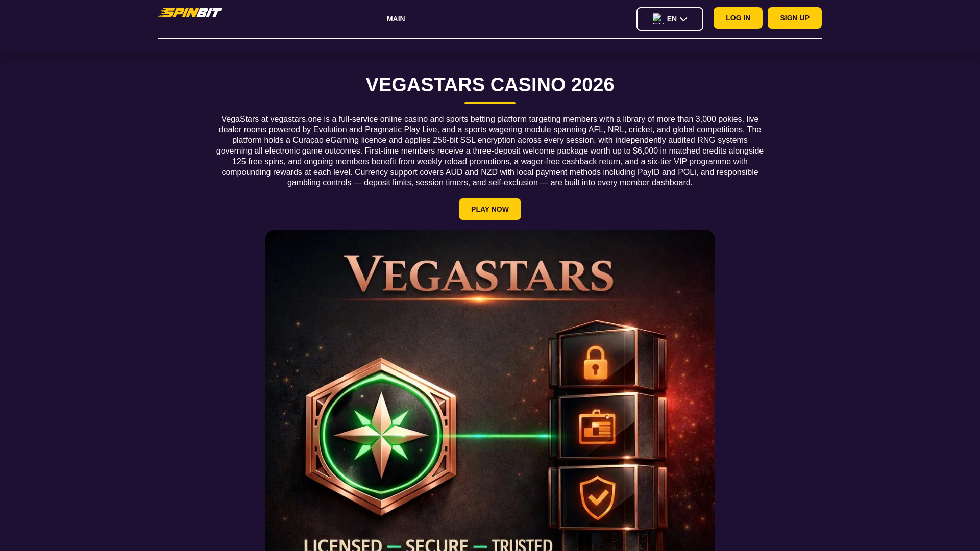Expand the EN language dropdown

click(670, 19)
